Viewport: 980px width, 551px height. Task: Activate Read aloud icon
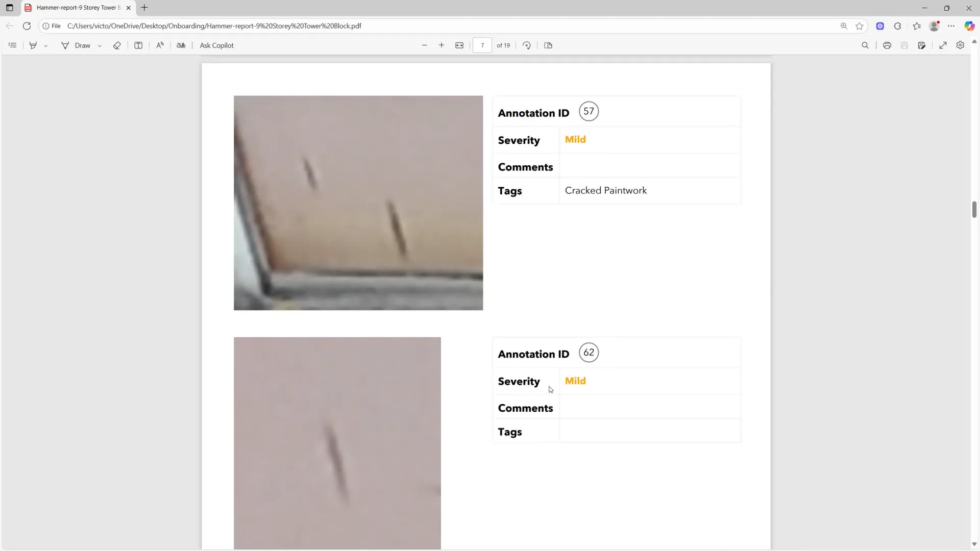[160, 45]
